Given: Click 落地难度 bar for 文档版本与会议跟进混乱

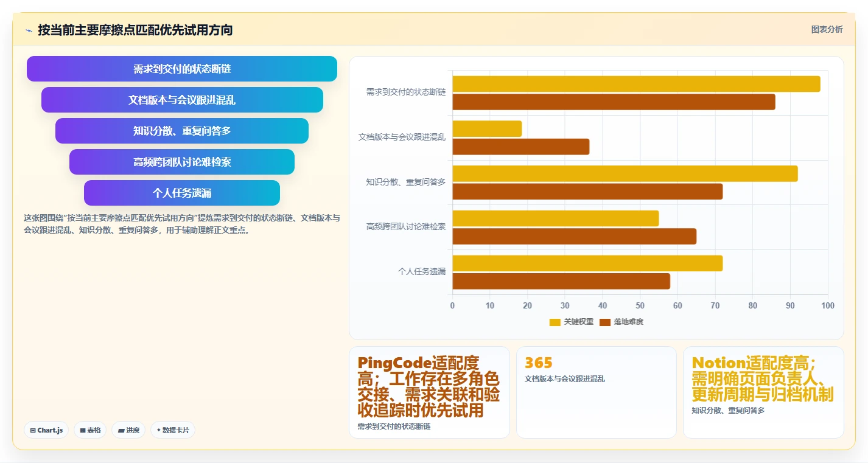Looking at the screenshot, I should tap(520, 147).
